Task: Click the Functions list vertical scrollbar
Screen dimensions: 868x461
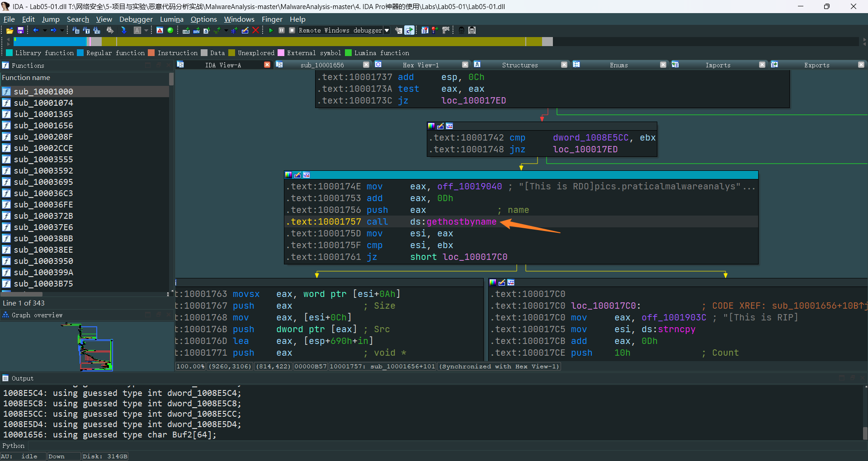Action: click(171, 181)
